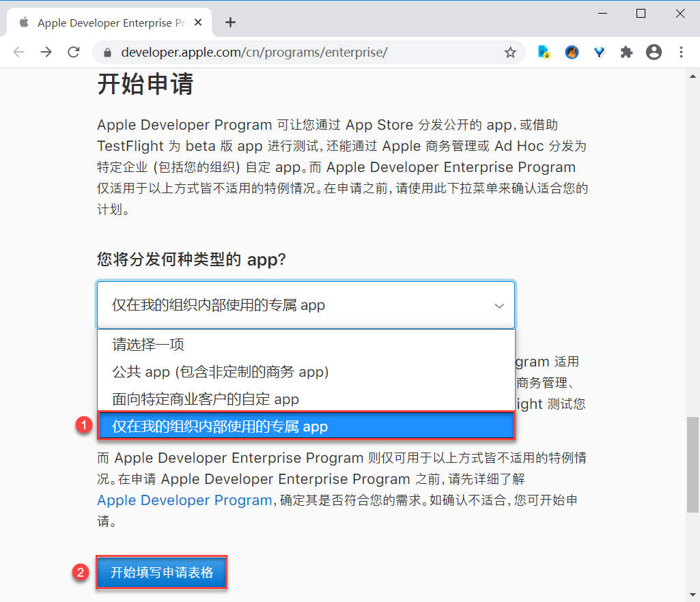The width and height of the screenshot is (700, 602).
Task: Close the Apple Developer Enterprise tab
Action: pyautogui.click(x=198, y=23)
